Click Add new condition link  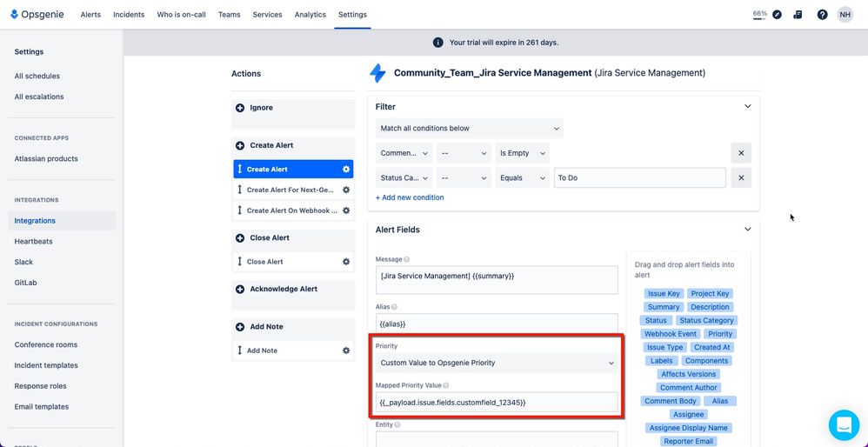click(x=410, y=197)
